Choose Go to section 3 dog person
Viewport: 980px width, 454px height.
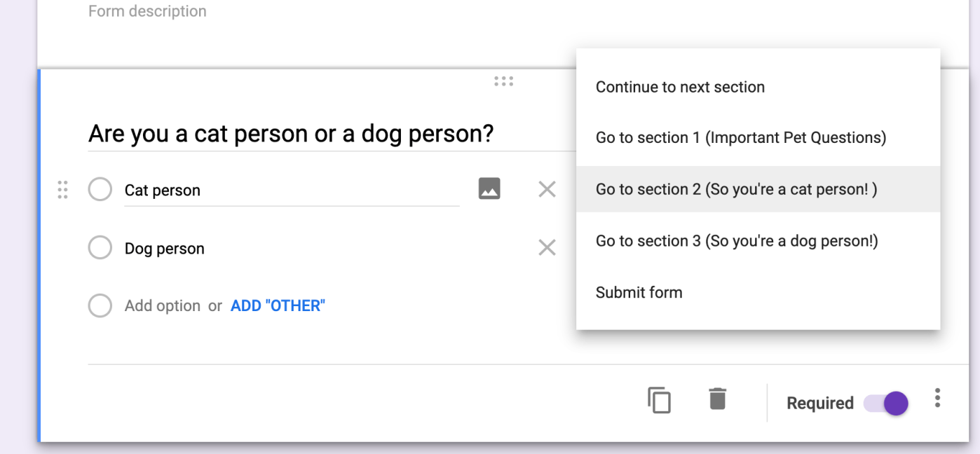coord(737,241)
